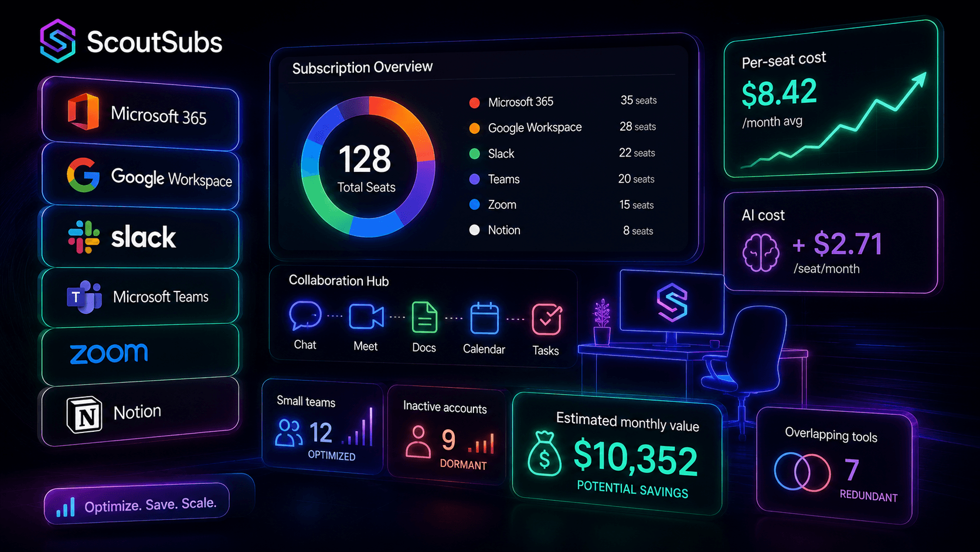The width and height of the screenshot is (980, 552).
Task: Click the Teams label in the legend
Action: coord(504,179)
